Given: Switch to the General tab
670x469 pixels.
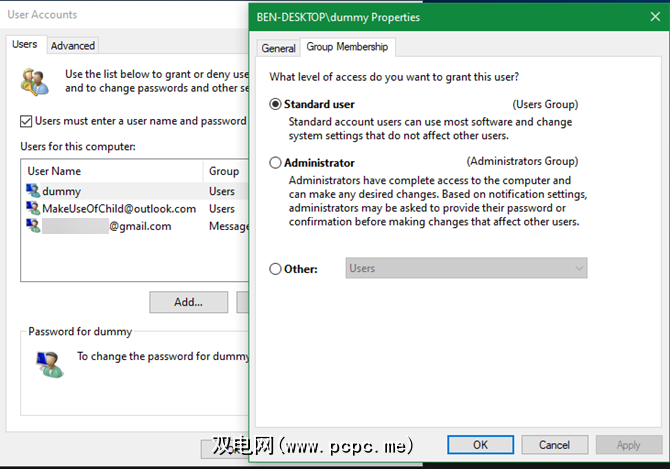Looking at the screenshot, I should pos(278,48).
